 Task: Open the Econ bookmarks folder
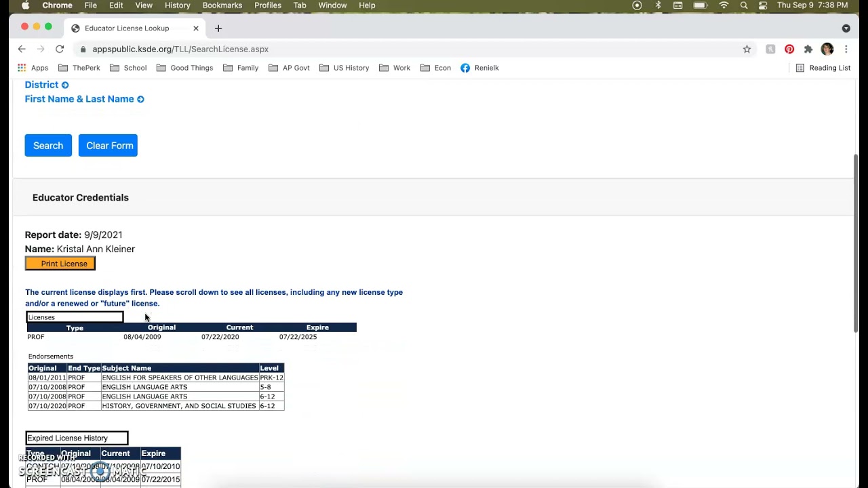click(436, 68)
